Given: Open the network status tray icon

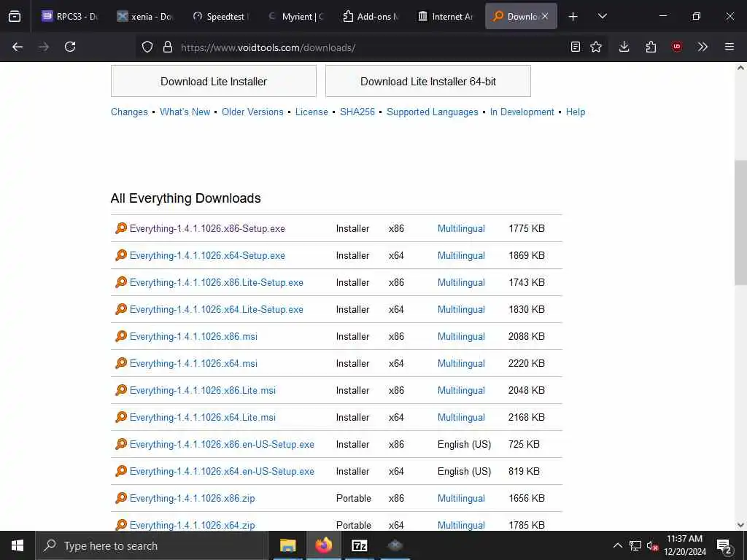Looking at the screenshot, I should tap(635, 545).
